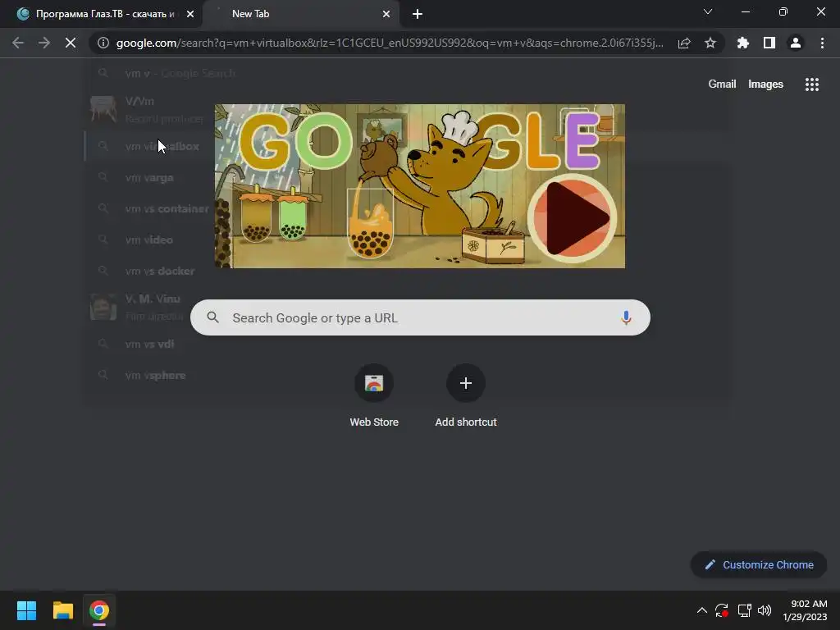The width and height of the screenshot is (840, 630).
Task: Open network settings tray icon
Action: tap(744, 610)
